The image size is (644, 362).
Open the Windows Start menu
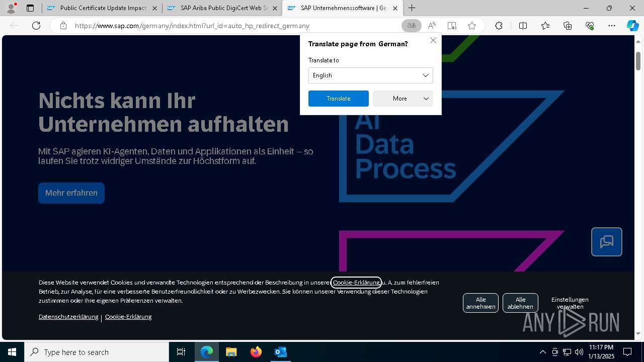pos(12,352)
